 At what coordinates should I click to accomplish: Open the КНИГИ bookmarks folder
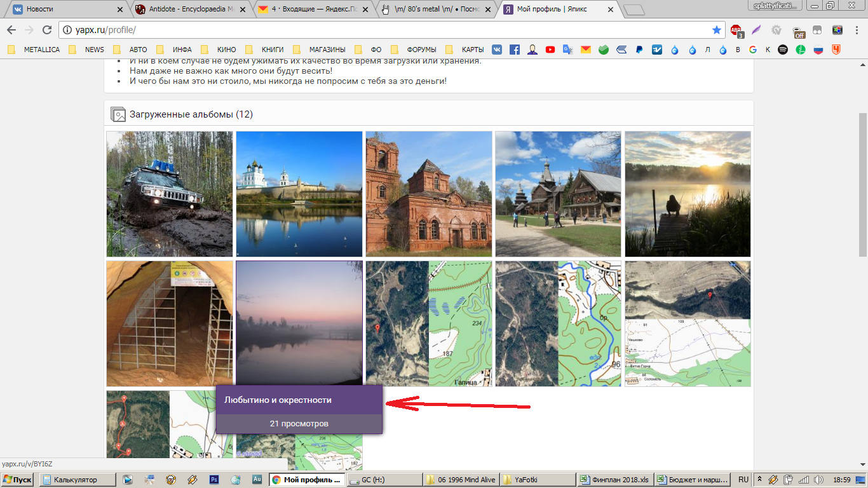click(x=264, y=50)
